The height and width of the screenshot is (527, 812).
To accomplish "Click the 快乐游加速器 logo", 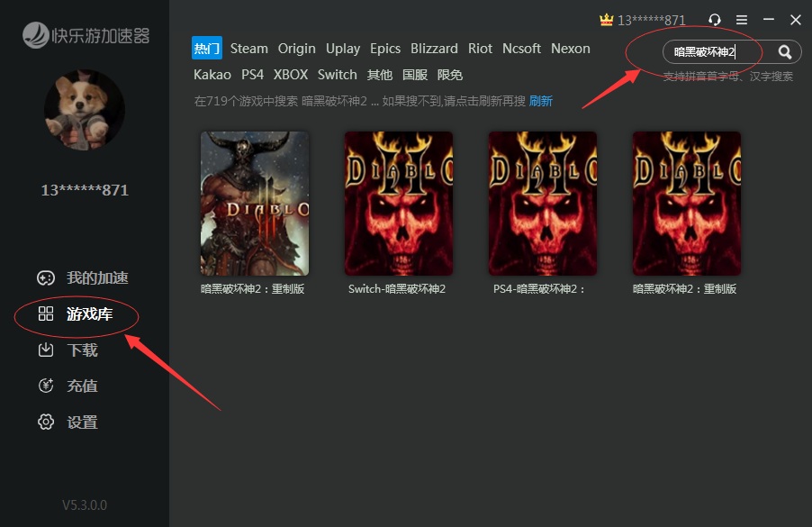I will coord(86,35).
